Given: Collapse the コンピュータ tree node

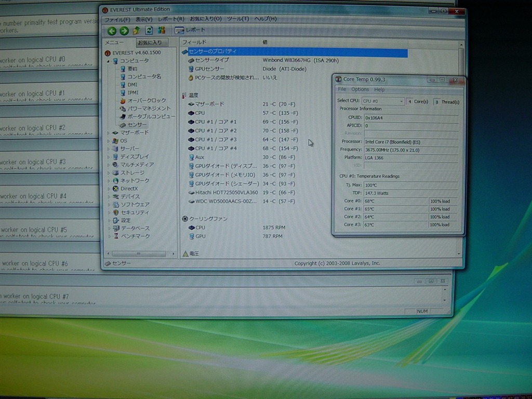Looking at the screenshot, I should pyautogui.click(x=108, y=61).
